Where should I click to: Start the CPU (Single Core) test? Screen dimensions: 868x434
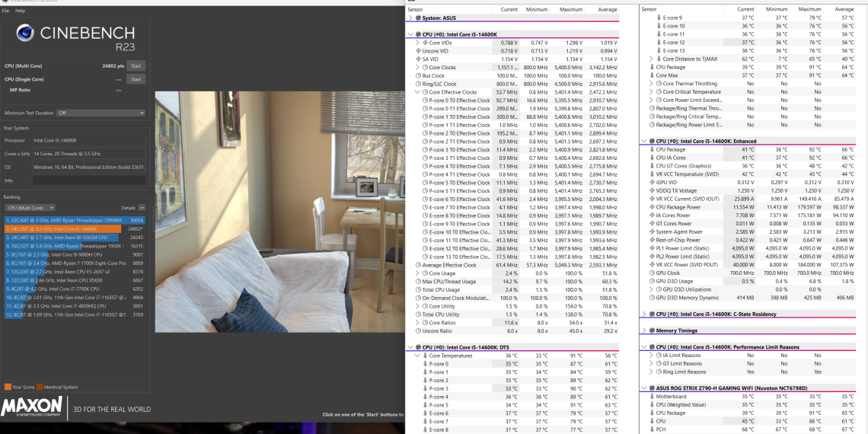point(136,79)
